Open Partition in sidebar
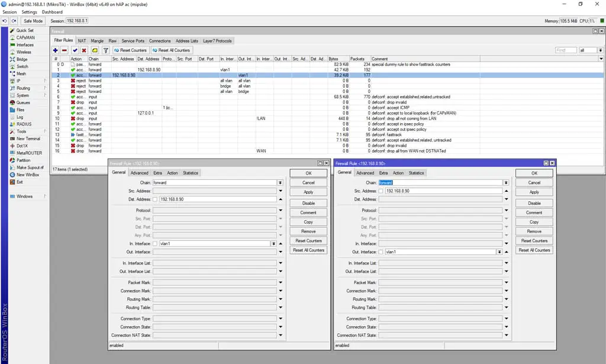606x364 pixels. pyautogui.click(x=23, y=160)
